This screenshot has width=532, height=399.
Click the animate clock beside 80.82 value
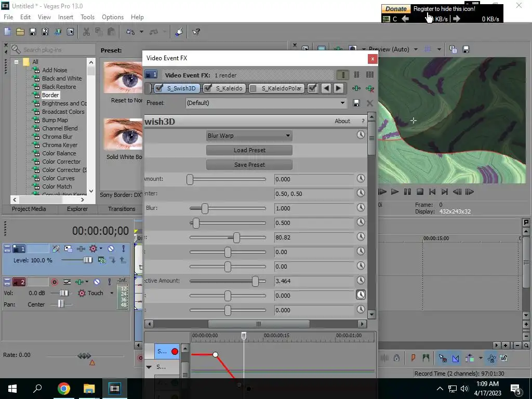tap(361, 236)
